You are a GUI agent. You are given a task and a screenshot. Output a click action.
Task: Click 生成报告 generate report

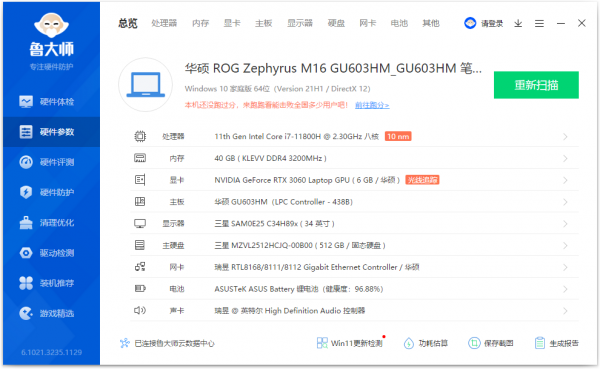point(556,343)
